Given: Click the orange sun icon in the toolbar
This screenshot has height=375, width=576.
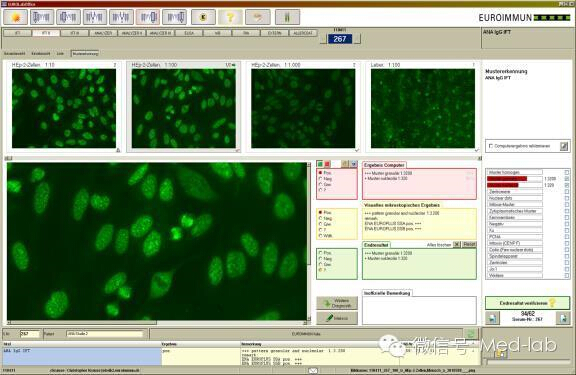Looking at the screenshot, I should pos(15,17).
